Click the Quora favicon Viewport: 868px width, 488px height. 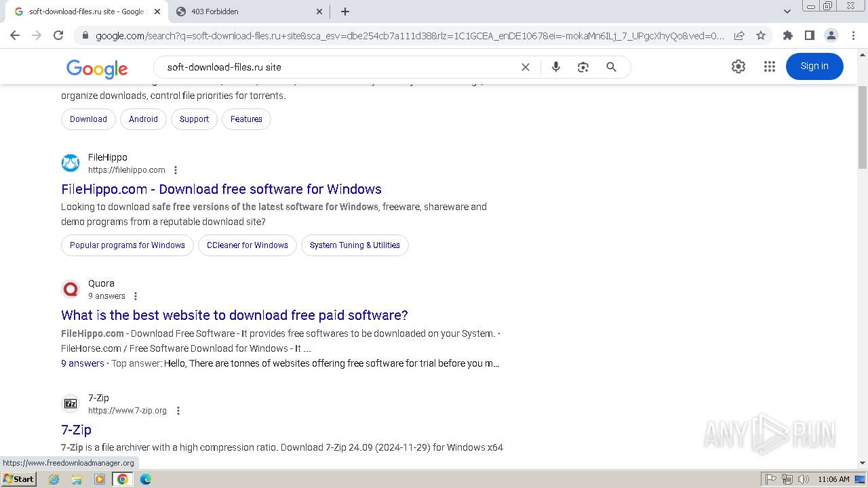[x=71, y=289]
